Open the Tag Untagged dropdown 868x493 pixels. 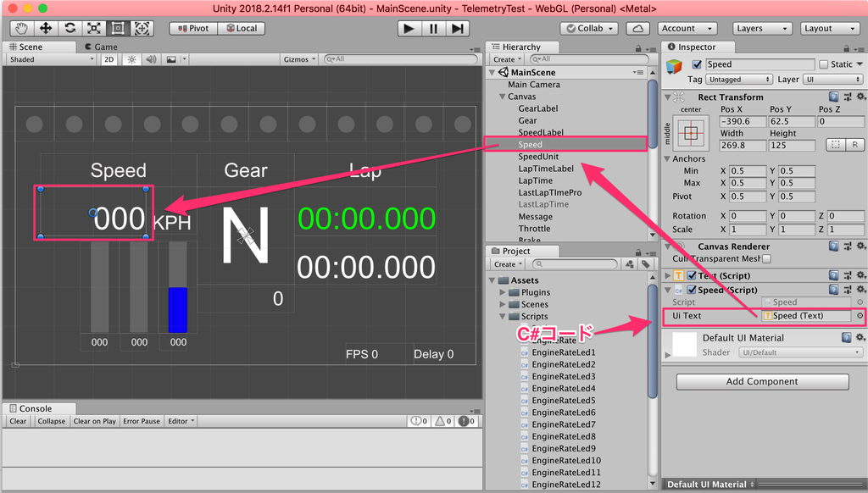point(738,79)
